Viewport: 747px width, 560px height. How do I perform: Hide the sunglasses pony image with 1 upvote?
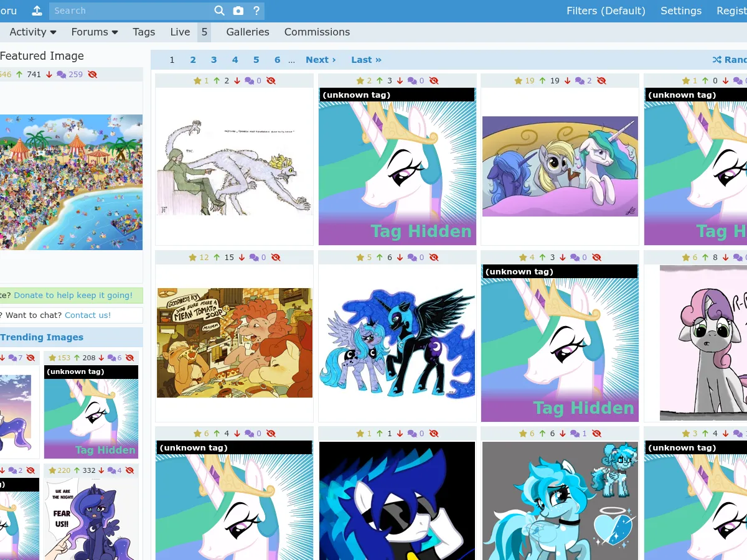coord(434,433)
